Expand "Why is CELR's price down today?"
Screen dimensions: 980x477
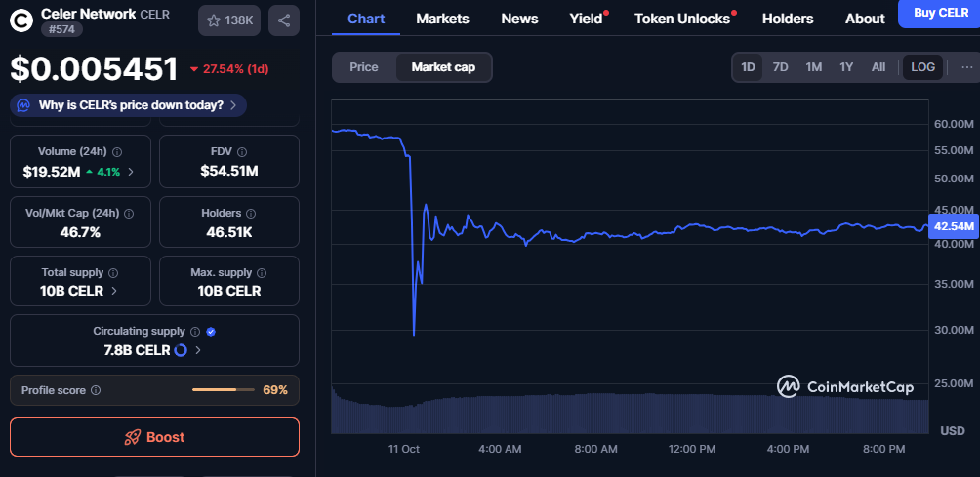[129, 105]
